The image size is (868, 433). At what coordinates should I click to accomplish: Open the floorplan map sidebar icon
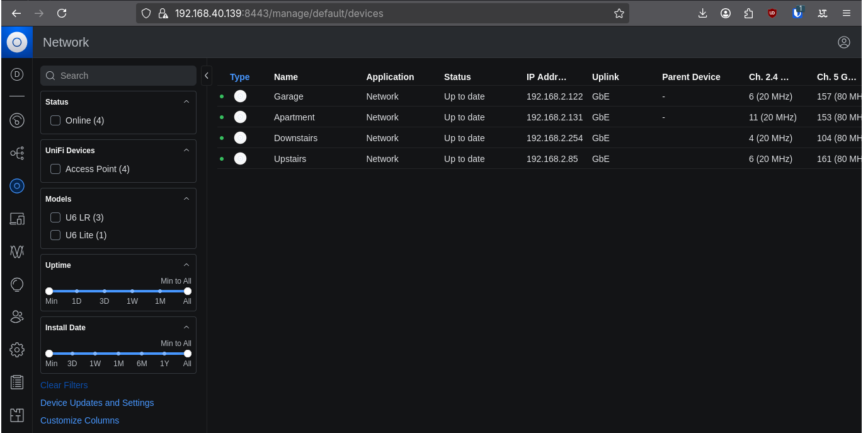coord(17,415)
